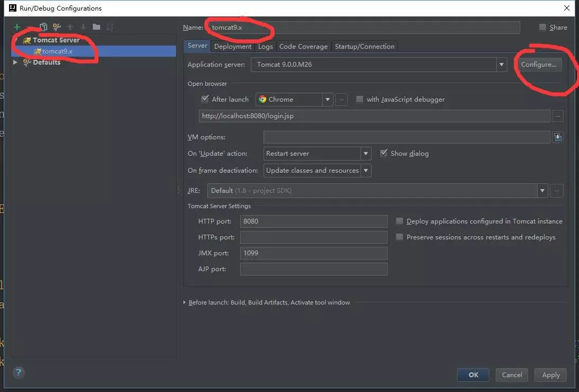Viewport: 579px width, 392px height.
Task: Click the Configure... button
Action: tap(539, 65)
